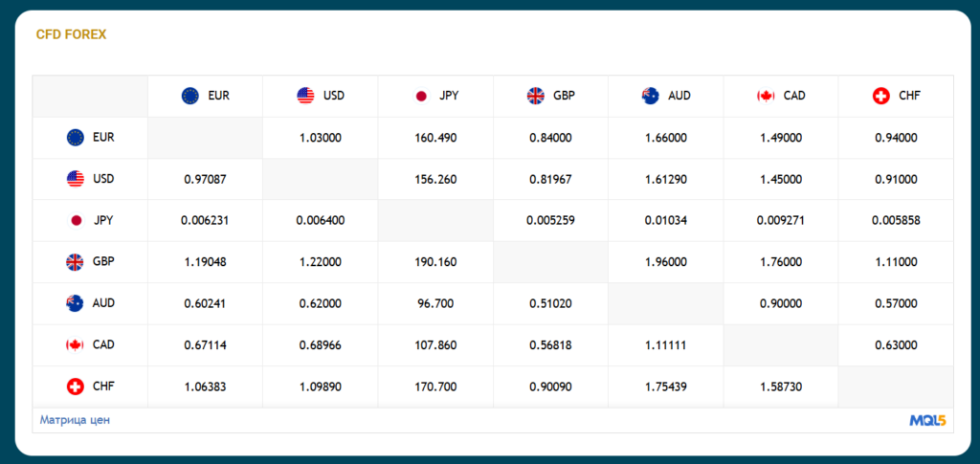Click the Japan flag icon in column header
980x464 pixels.
coord(420,96)
